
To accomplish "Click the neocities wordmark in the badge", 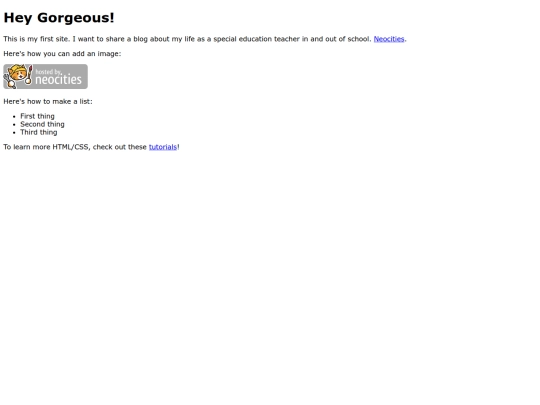I will (59, 80).
